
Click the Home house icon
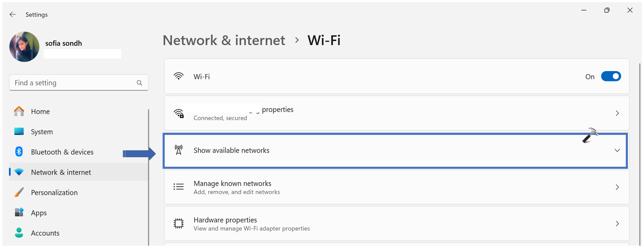click(x=19, y=111)
